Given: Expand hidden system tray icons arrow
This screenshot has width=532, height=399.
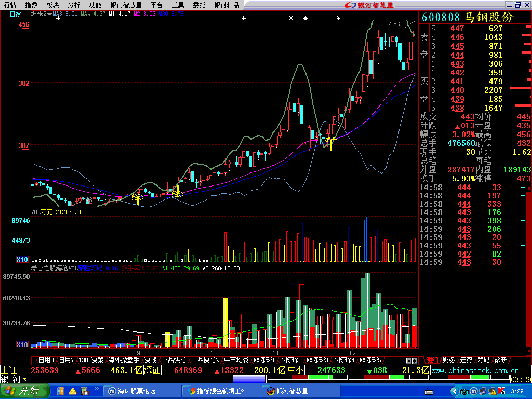Looking at the screenshot, I should click(455, 392).
